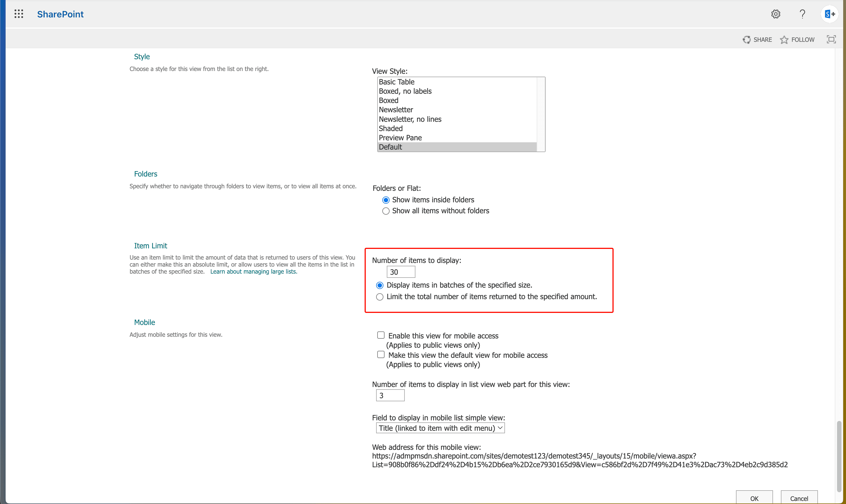Open help via the question mark icon

[802, 14]
